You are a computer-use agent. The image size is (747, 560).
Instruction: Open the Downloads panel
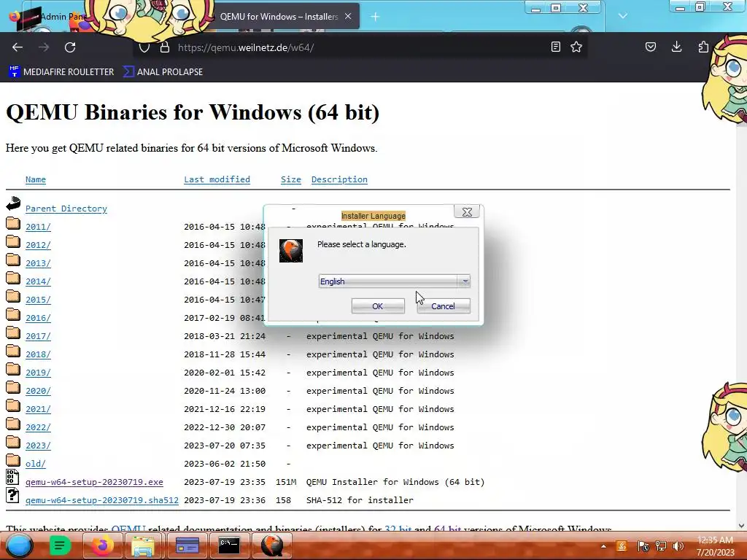[x=676, y=47]
